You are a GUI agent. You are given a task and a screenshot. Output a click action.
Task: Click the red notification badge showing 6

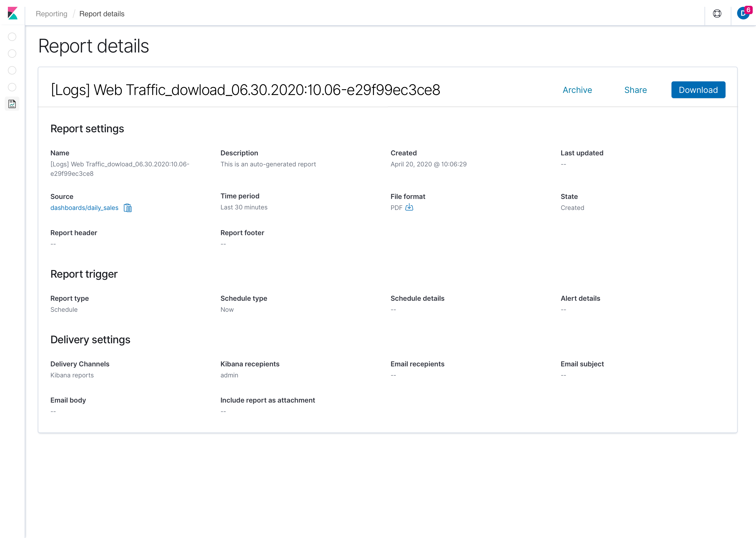(748, 10)
